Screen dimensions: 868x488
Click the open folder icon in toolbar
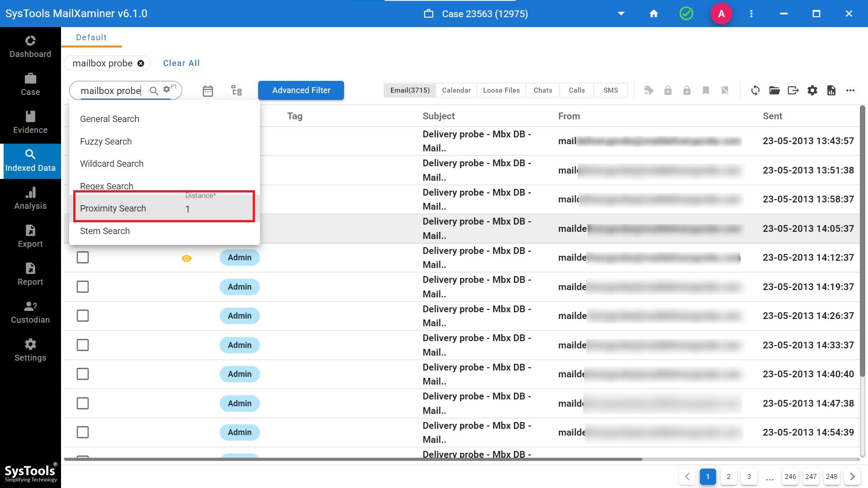coord(774,90)
